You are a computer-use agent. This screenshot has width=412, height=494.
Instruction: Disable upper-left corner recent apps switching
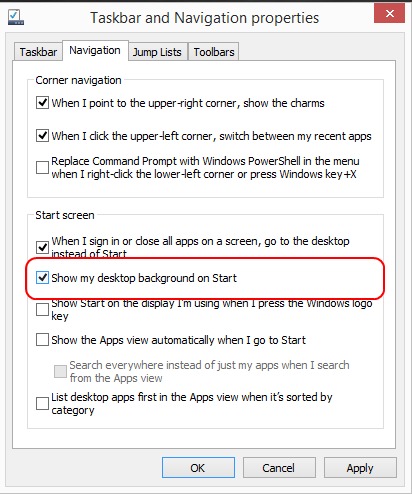pyautogui.click(x=42, y=136)
